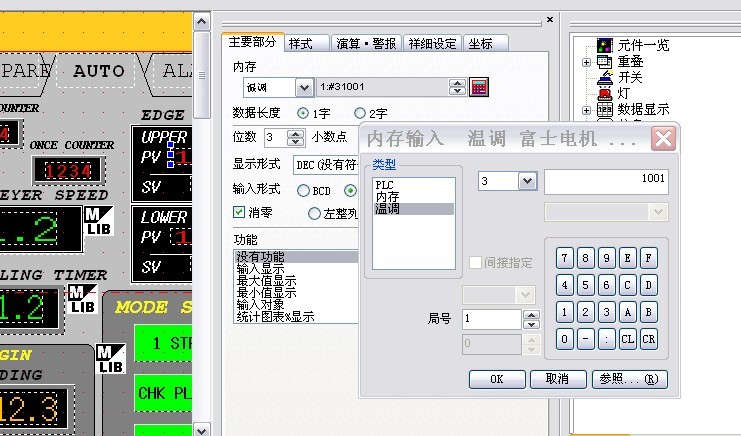
Task: Click the memory keypad icon beside 1:#31001
Action: (479, 87)
